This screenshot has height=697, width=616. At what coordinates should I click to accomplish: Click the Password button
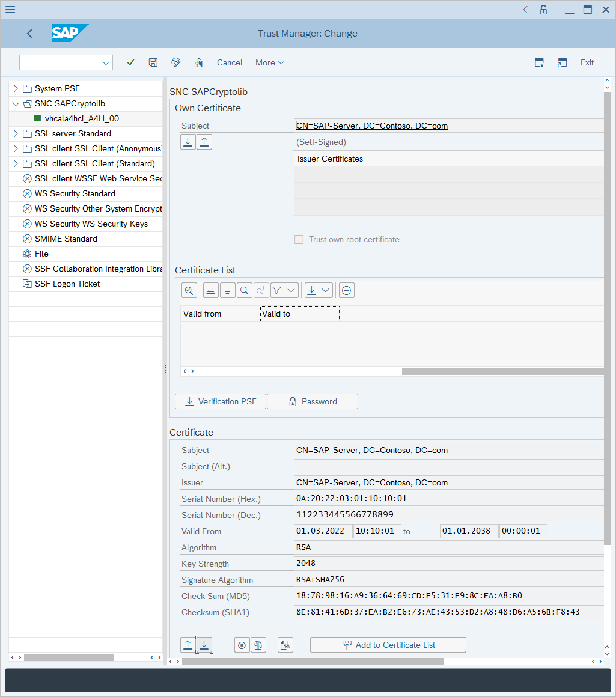pyautogui.click(x=313, y=401)
